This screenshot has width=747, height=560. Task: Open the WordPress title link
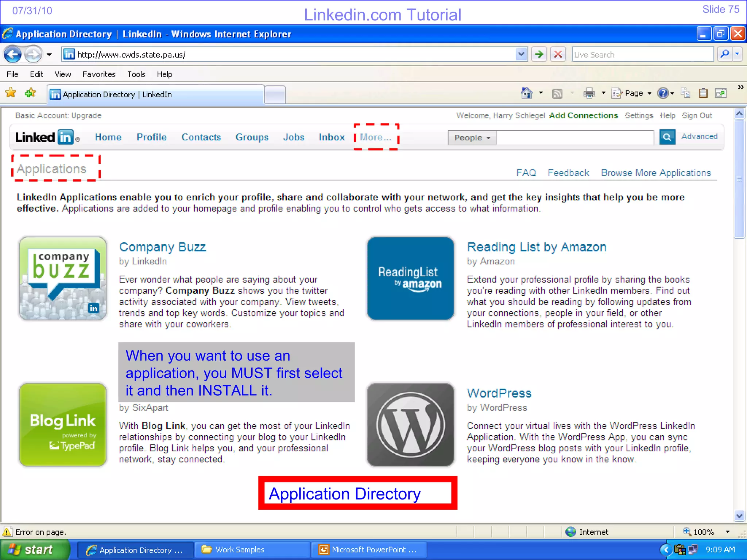(499, 393)
